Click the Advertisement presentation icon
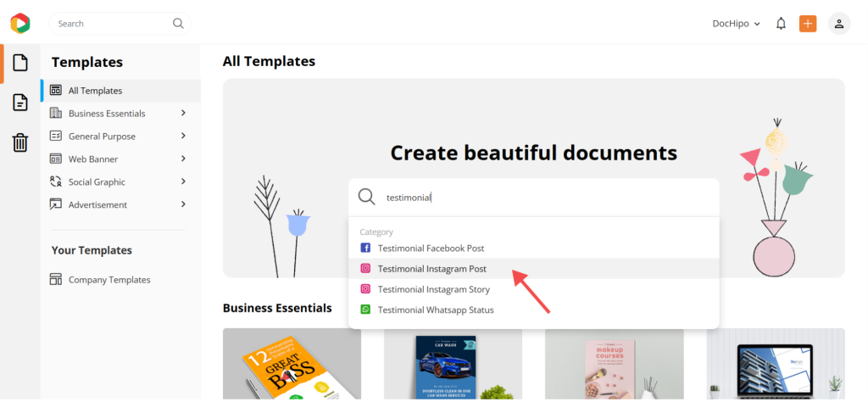The image size is (868, 402). (56, 204)
